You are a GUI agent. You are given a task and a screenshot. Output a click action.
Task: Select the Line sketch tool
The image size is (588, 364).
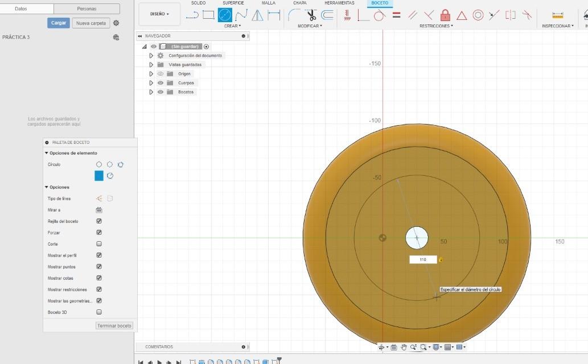[192, 15]
